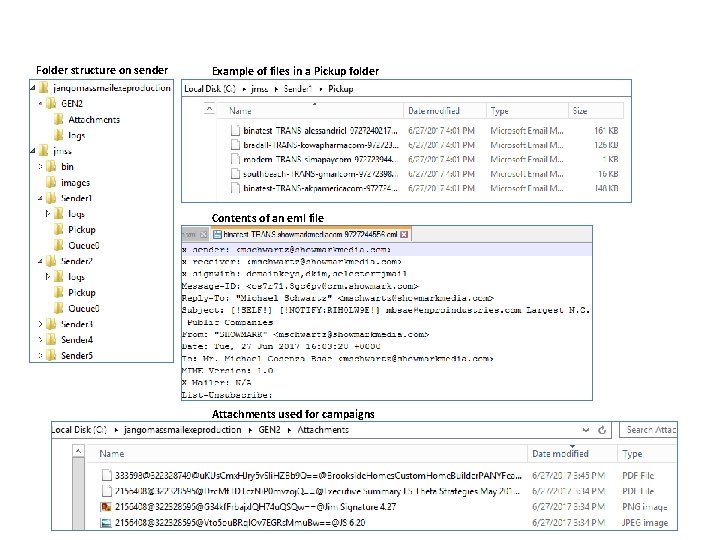Expand the Sender3 folder node
The height and width of the screenshot is (540, 720).
tap(40, 324)
